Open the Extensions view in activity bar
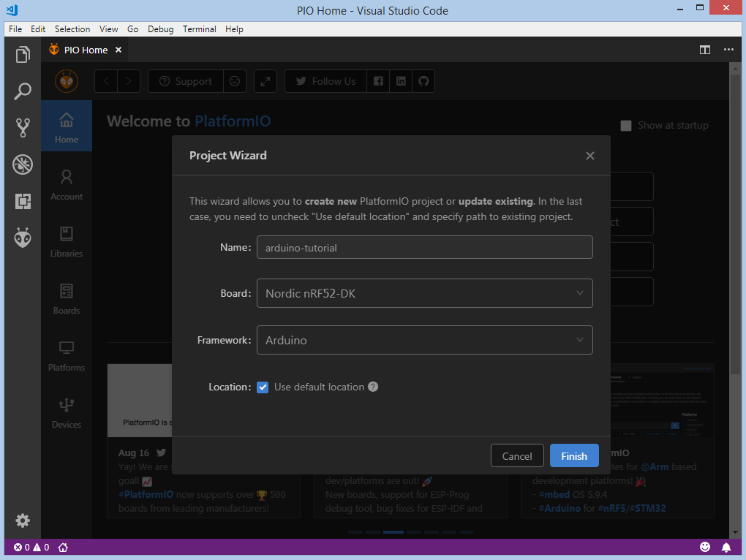The height and width of the screenshot is (560, 746). click(x=23, y=201)
